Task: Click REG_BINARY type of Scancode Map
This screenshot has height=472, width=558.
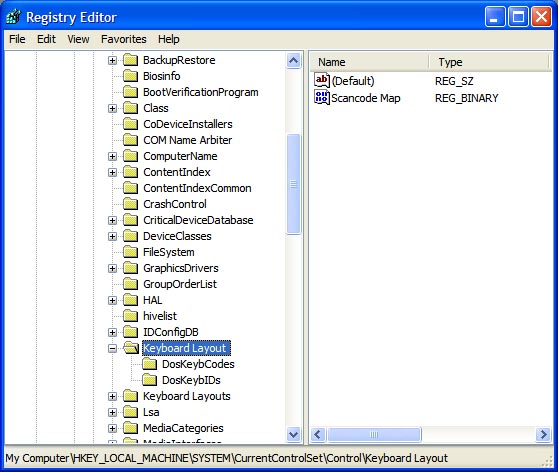Action: pos(467,98)
